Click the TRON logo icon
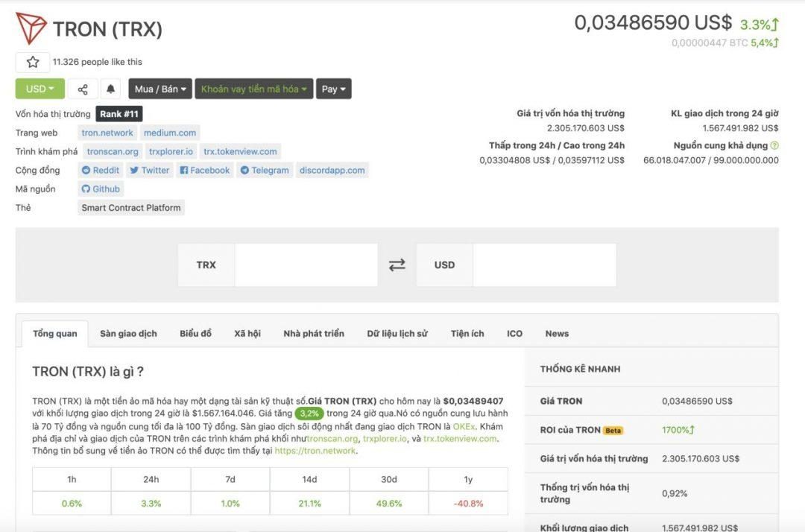The width and height of the screenshot is (805, 532). click(31, 28)
